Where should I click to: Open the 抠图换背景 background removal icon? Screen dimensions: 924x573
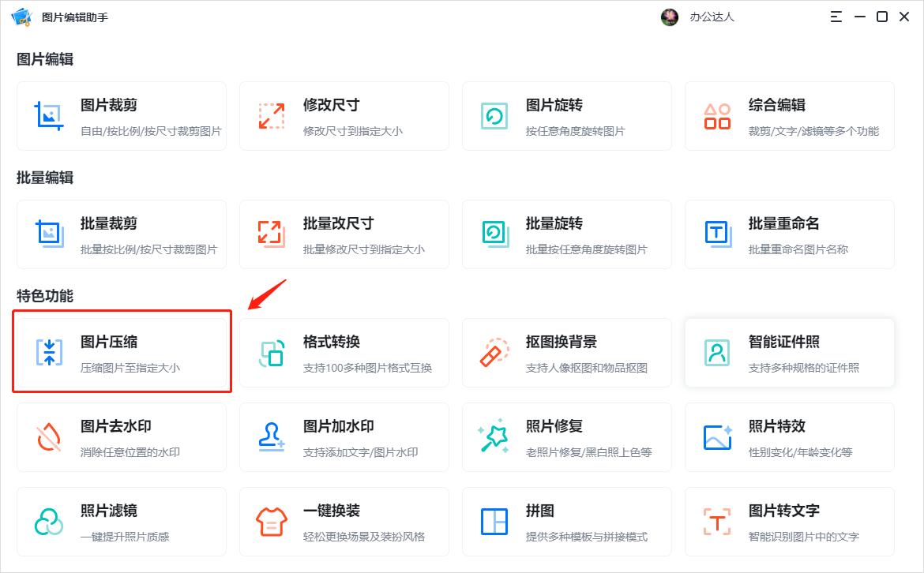click(494, 351)
